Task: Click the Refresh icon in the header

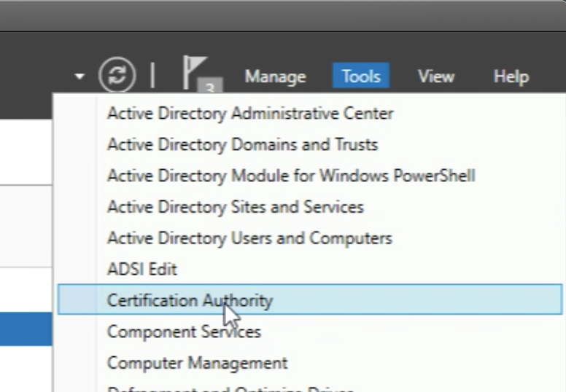Action: click(117, 77)
